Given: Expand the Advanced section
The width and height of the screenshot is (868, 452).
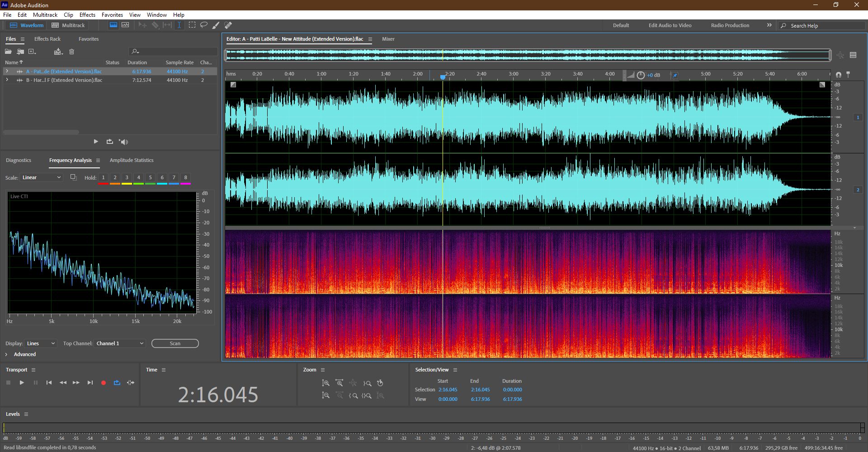Looking at the screenshot, I should pos(6,354).
